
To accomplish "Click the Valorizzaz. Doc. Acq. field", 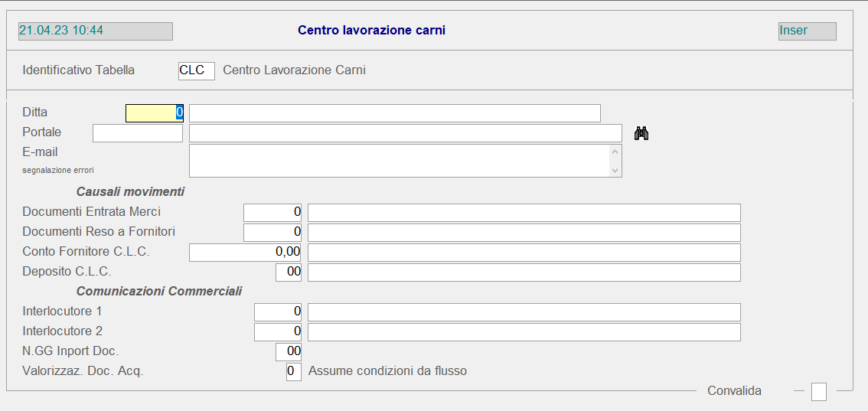I will (x=293, y=372).
